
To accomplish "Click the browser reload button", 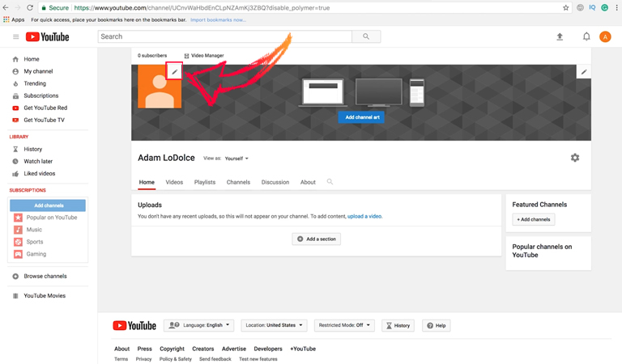I will [30, 7].
